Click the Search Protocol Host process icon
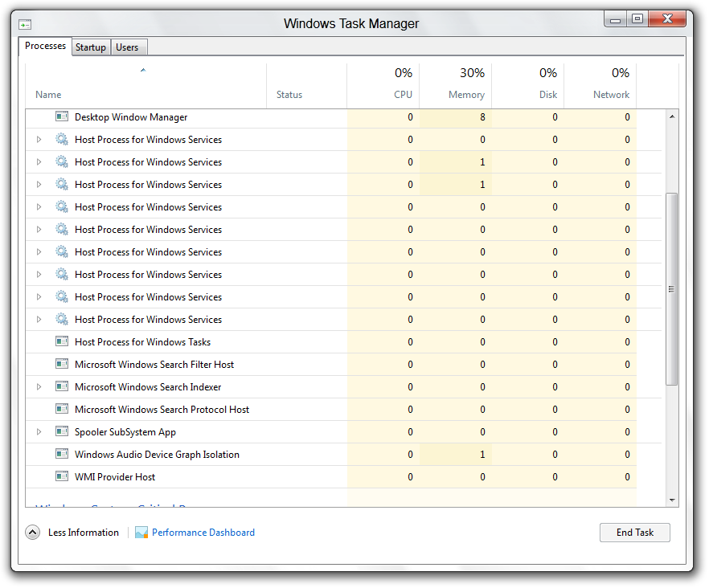 pyautogui.click(x=62, y=410)
